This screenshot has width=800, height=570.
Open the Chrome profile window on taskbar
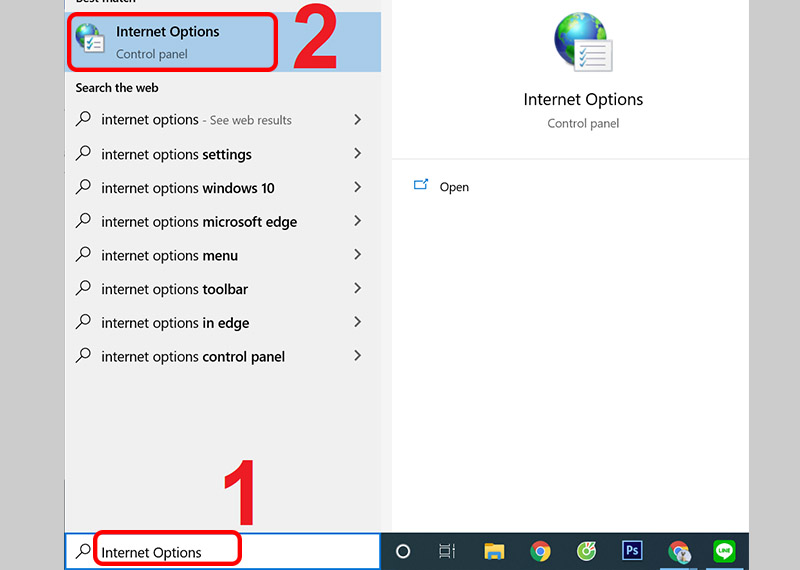click(x=679, y=552)
